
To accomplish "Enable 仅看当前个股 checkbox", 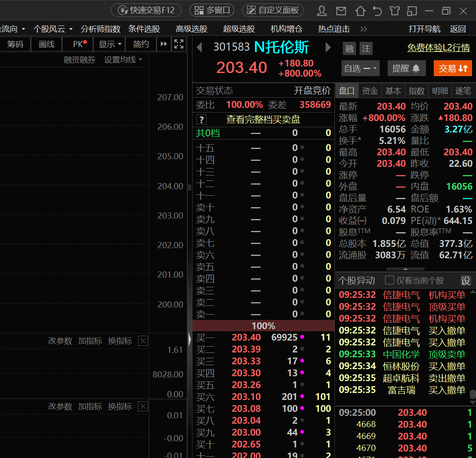I will coord(389,280).
